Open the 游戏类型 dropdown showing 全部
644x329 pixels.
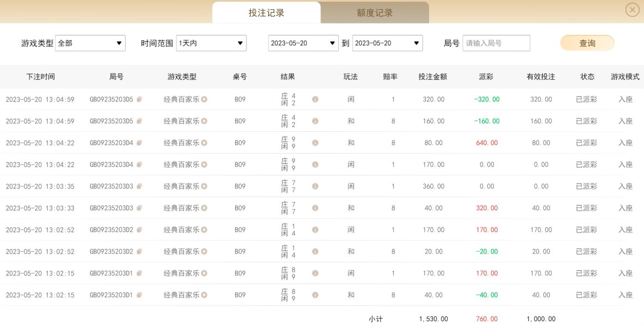coord(90,43)
